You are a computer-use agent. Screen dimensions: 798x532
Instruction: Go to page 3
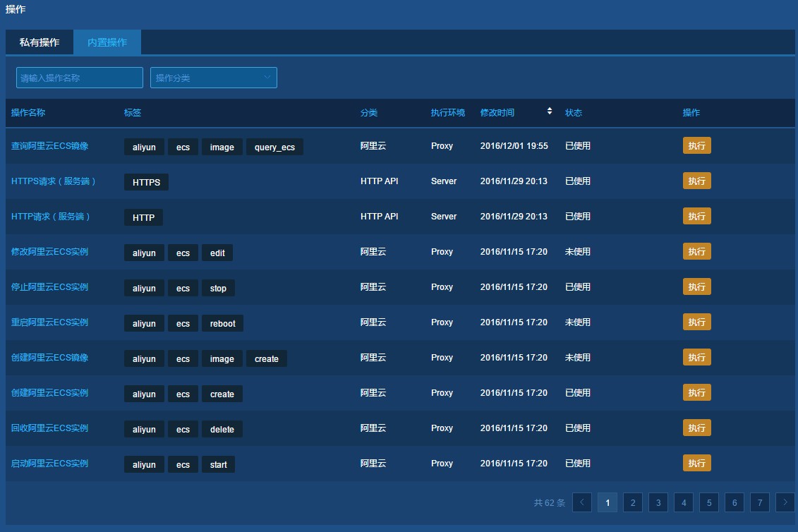tap(658, 502)
